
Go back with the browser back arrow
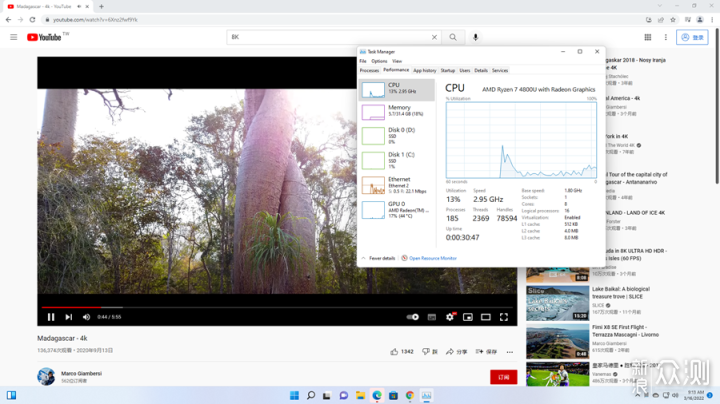pos(8,20)
